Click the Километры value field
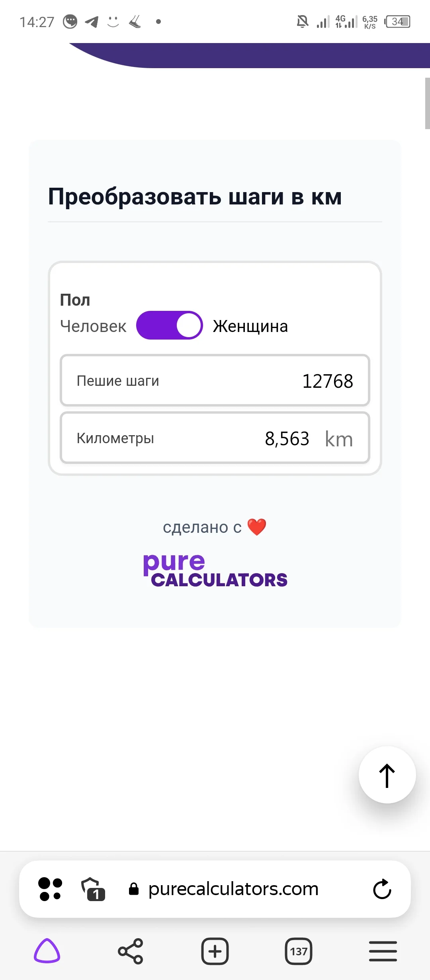 pyautogui.click(x=287, y=438)
